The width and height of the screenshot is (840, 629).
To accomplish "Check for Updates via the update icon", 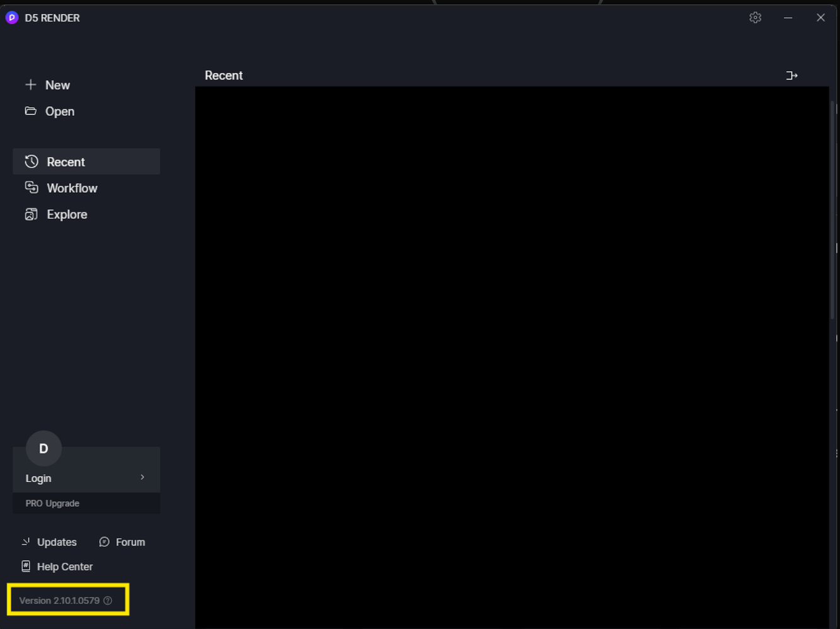I will pos(25,541).
